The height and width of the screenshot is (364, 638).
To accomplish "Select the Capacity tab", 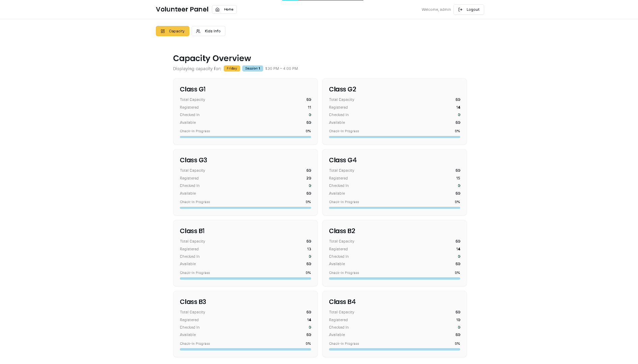I will (x=172, y=31).
